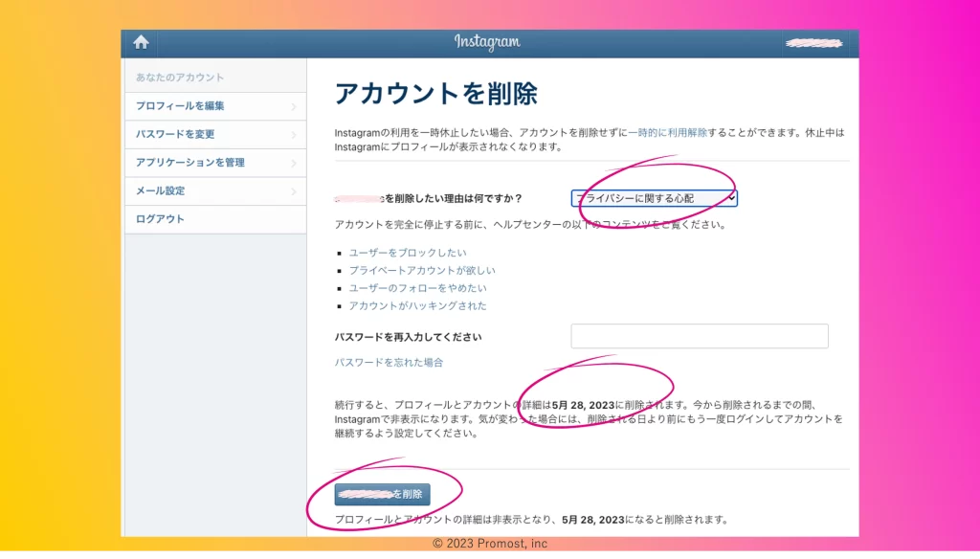Open the redacted username menu at top right
This screenshot has height=559, width=980.
[813, 43]
